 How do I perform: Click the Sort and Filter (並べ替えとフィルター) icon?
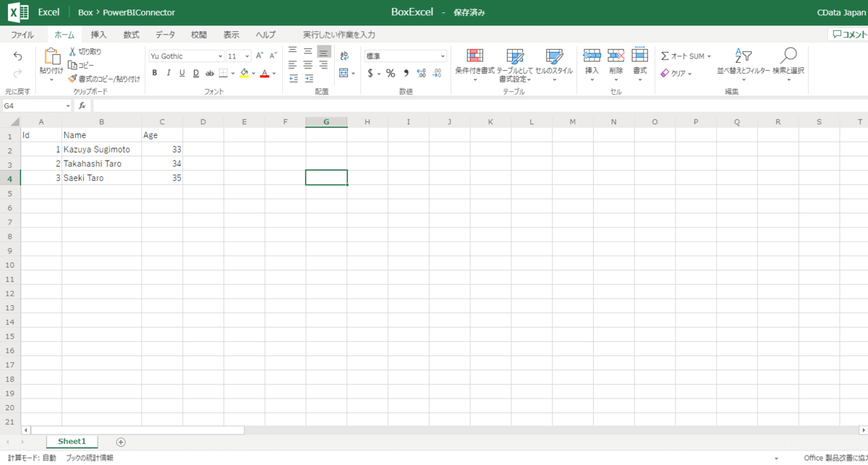743,57
